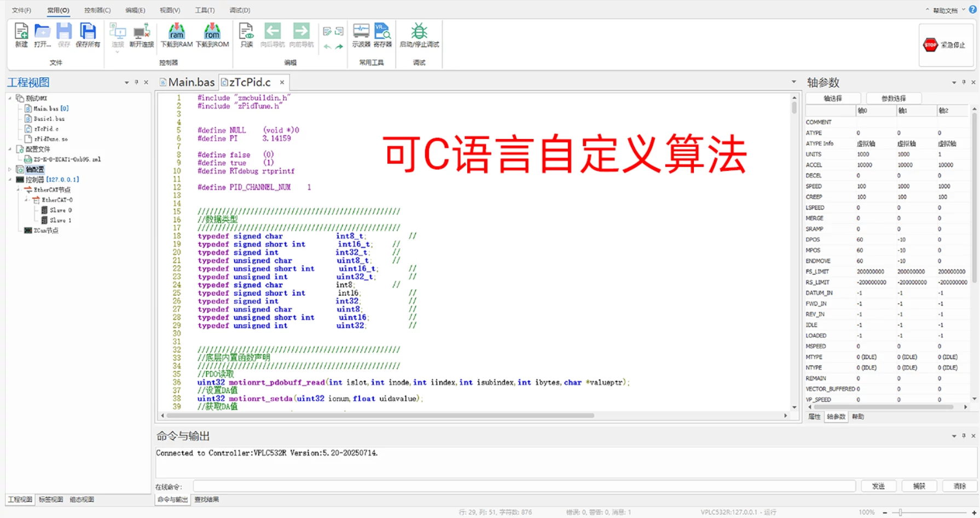Switch to 属性 tab in right panel
The height and width of the screenshot is (518, 980).
coord(814,417)
